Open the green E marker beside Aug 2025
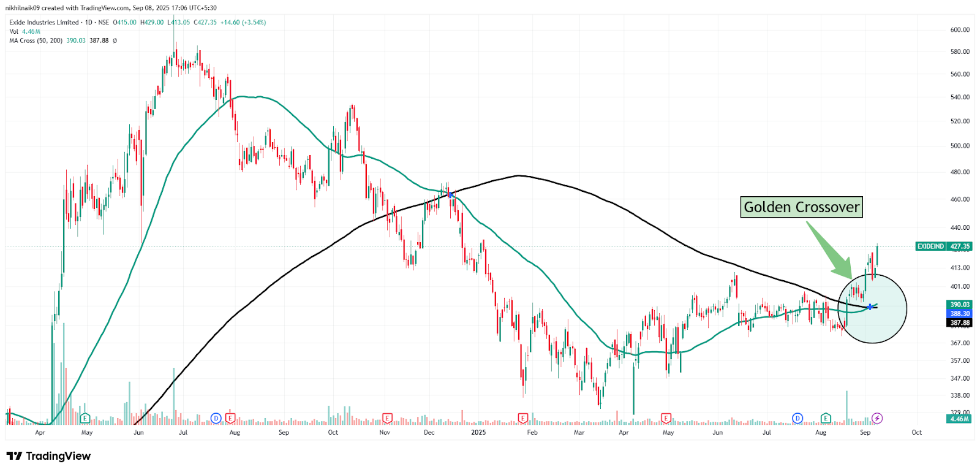The width and height of the screenshot is (980, 472). tap(826, 419)
